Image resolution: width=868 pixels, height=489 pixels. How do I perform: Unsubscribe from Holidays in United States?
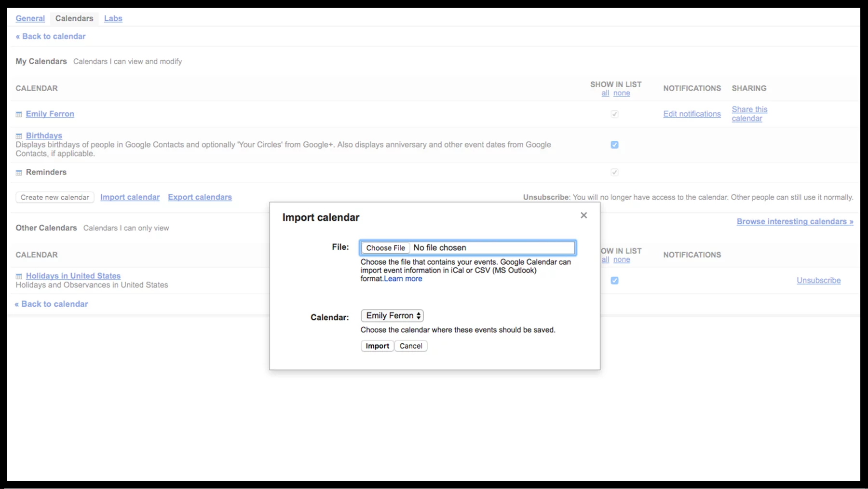click(818, 280)
